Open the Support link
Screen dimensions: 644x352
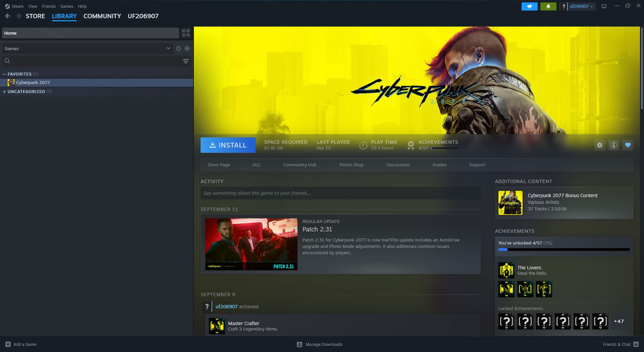[477, 165]
